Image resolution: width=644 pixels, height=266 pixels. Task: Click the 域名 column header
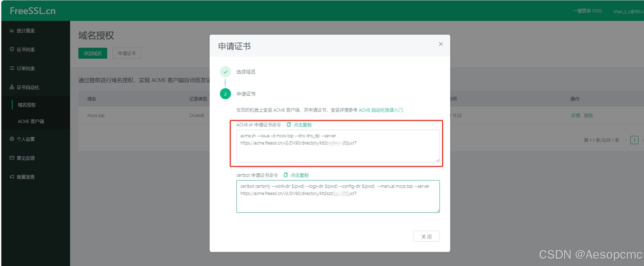tap(92, 99)
